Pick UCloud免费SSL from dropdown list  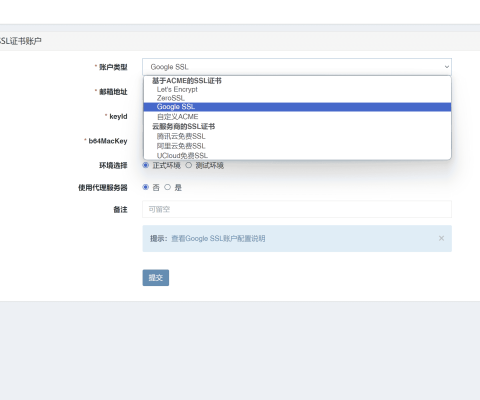[x=182, y=155]
